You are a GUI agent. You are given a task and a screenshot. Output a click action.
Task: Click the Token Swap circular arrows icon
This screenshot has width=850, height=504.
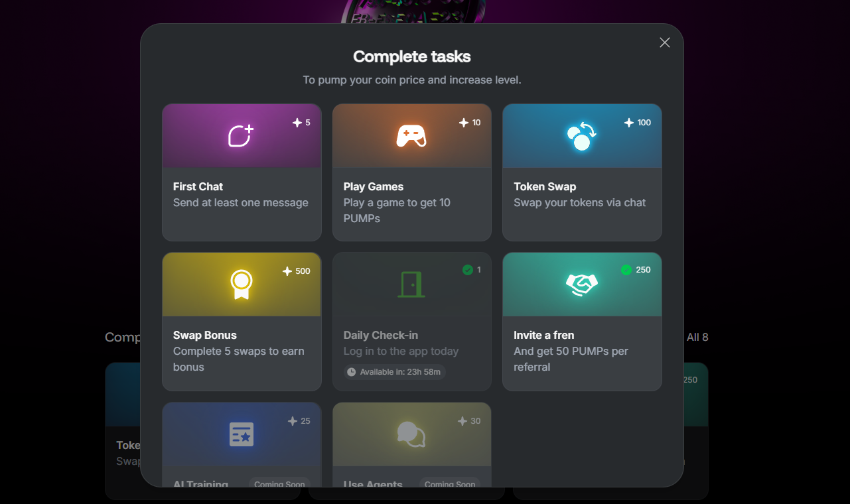(582, 135)
